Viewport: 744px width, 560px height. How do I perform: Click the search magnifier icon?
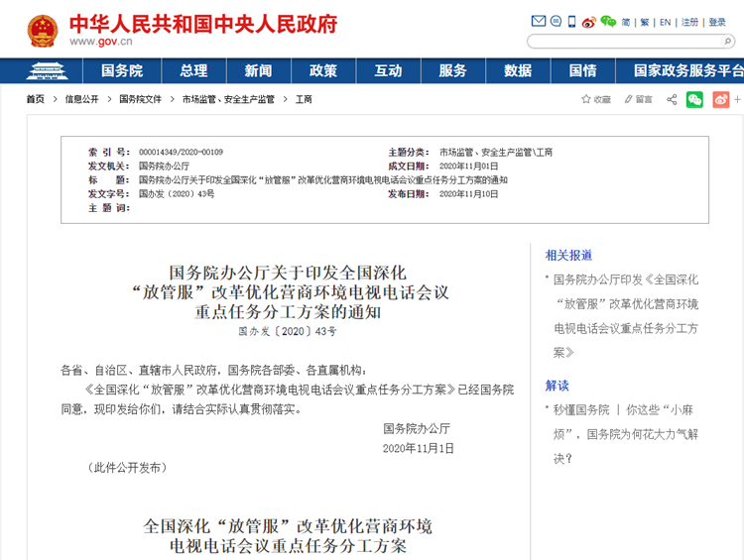click(729, 42)
